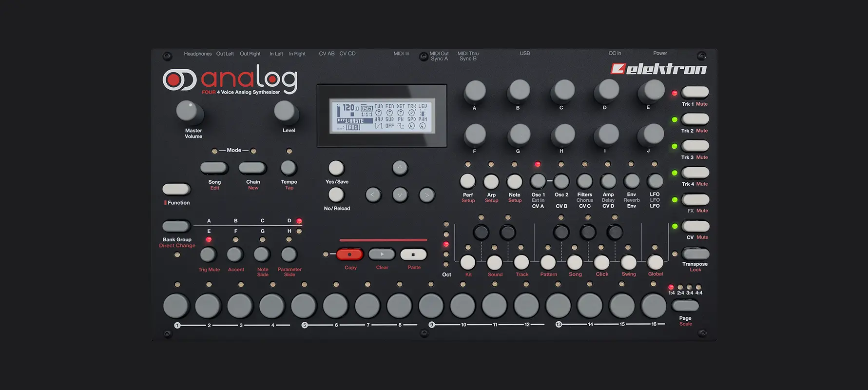This screenshot has width=868, height=390.
Task: Adjust data knob E
Action: [x=652, y=91]
